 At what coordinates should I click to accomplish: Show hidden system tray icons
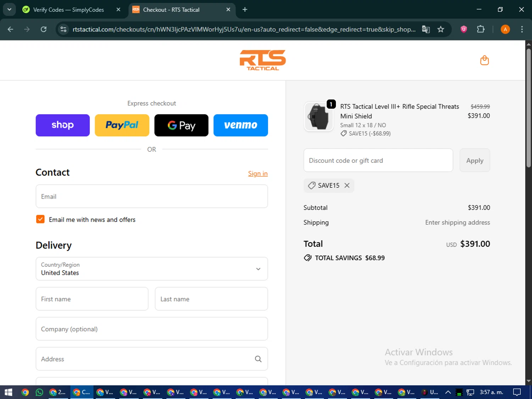[448, 392]
